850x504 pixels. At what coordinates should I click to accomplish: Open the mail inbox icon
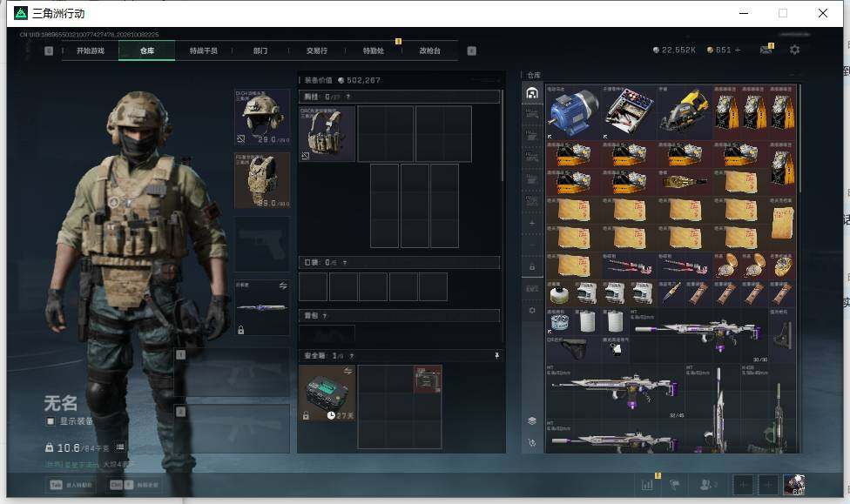pos(766,50)
